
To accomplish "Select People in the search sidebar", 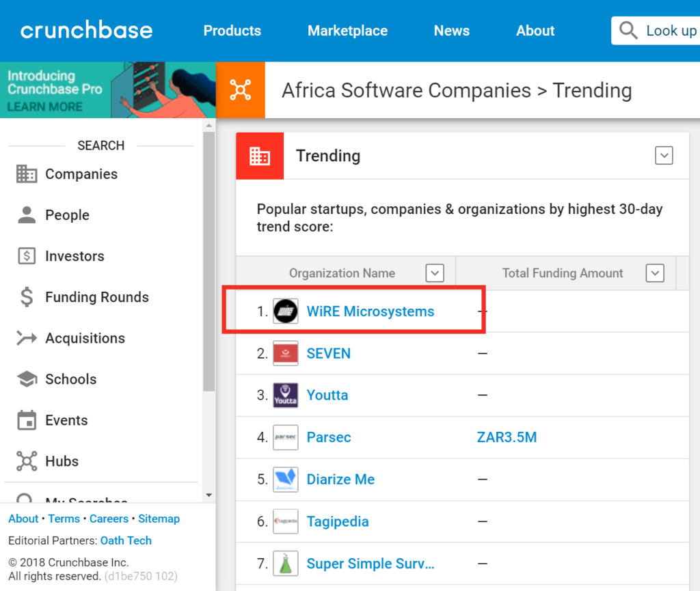I will [68, 215].
